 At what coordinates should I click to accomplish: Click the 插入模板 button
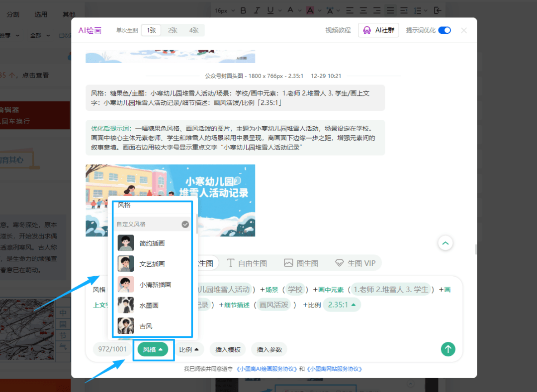pos(228,349)
